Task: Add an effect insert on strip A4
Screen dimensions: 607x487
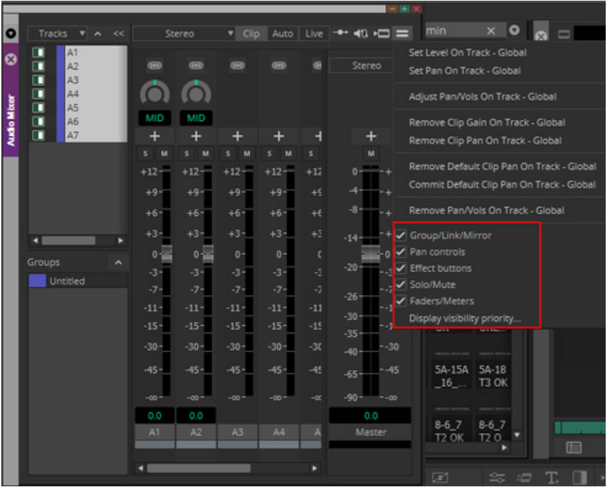Action: [279, 136]
